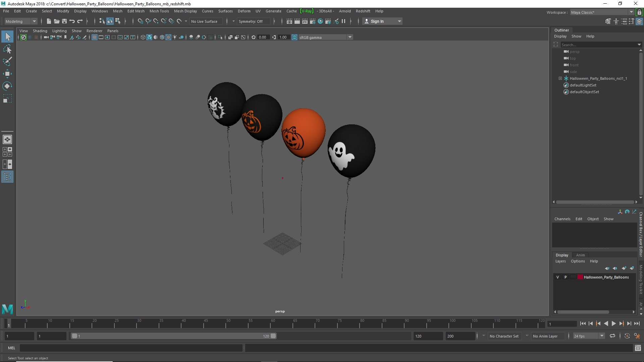Click the red color swatch of the layer

pos(580,277)
